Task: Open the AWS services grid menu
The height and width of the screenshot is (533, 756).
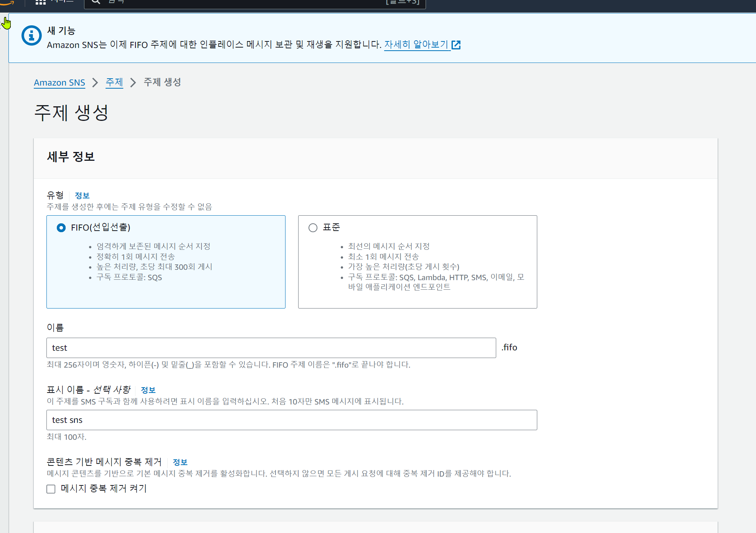Action: (40, 2)
